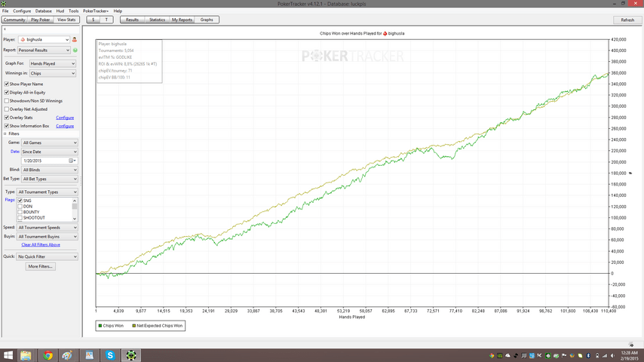644x362 pixels.
Task: Open the All Tournament Types dropdown
Action: pos(47,192)
